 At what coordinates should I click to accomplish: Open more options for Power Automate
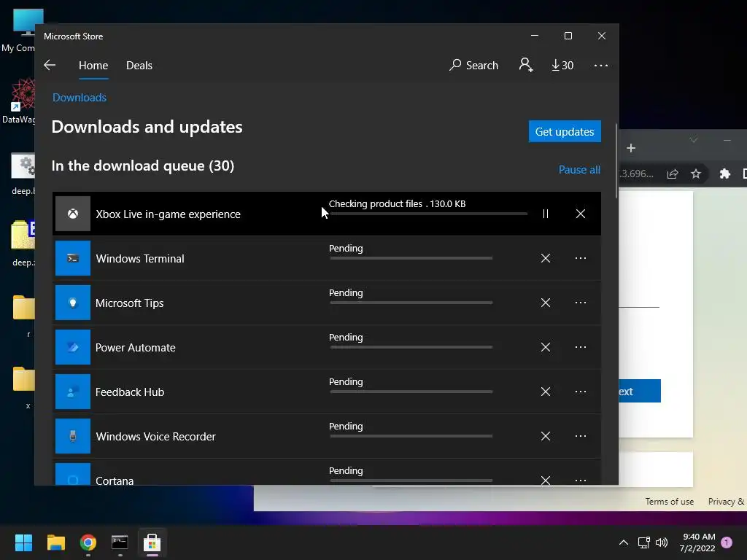(580, 347)
